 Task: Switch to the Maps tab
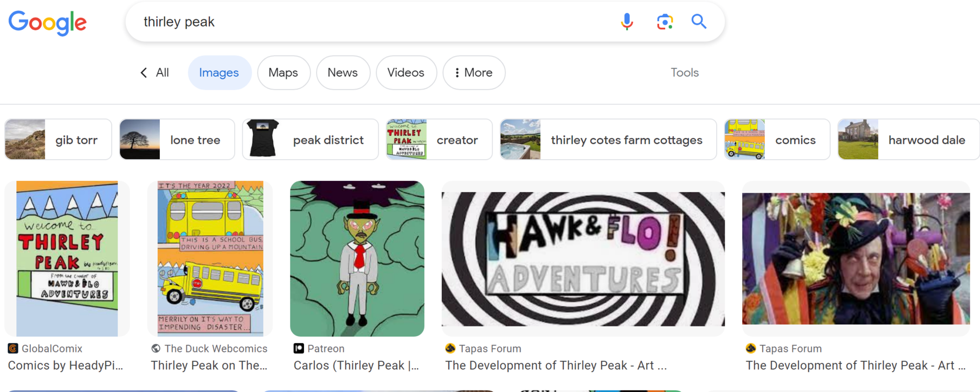(x=283, y=73)
